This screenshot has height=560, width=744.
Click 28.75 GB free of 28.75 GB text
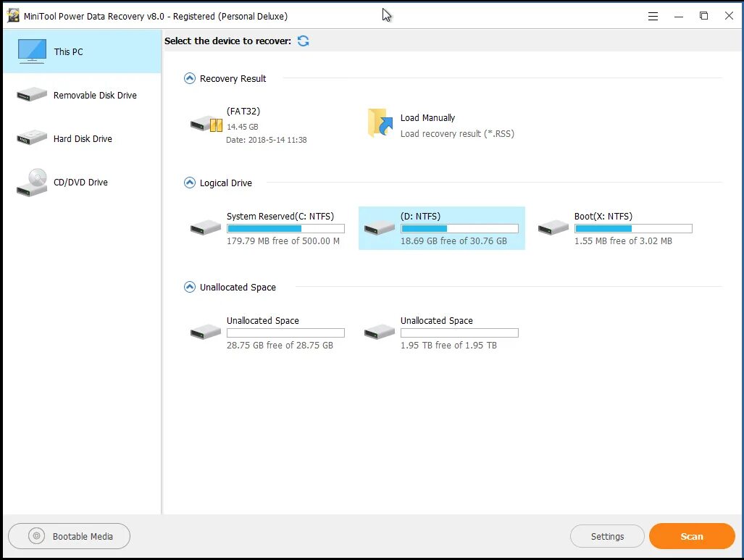point(280,346)
